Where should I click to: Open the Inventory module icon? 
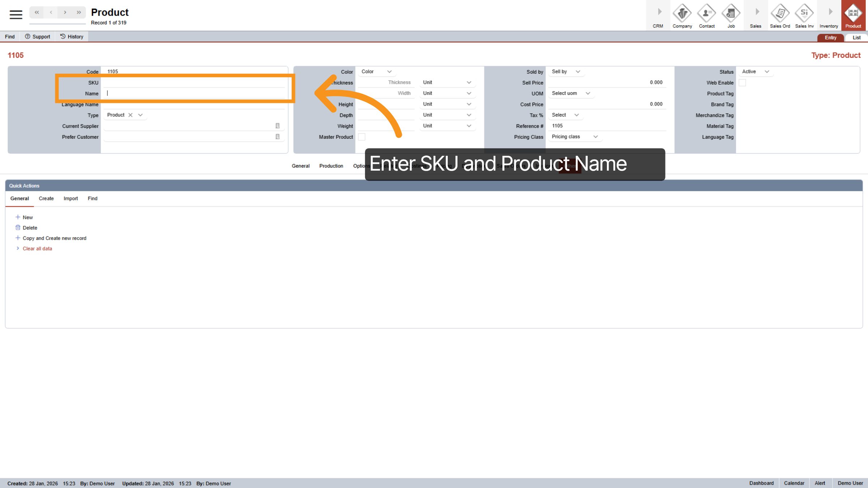[x=829, y=14]
